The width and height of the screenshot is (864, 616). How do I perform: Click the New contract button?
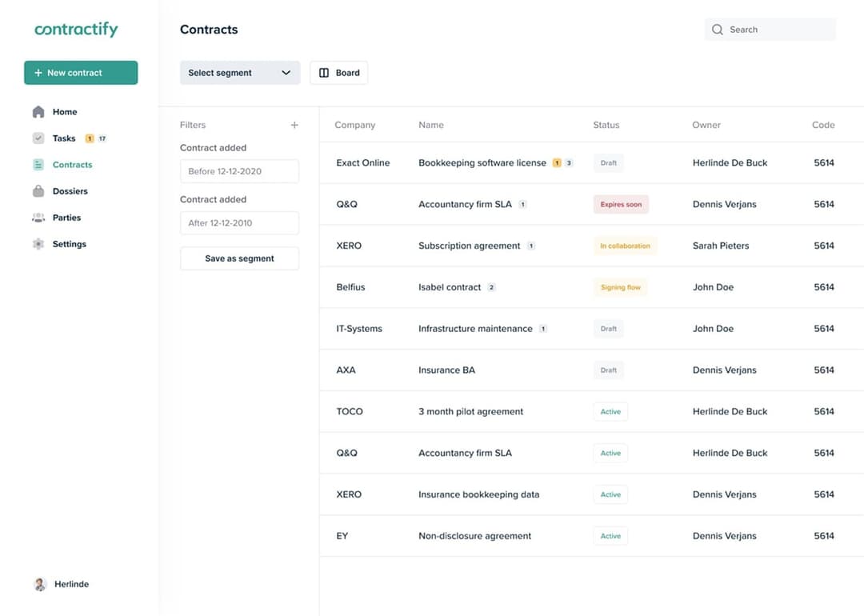[80, 72]
